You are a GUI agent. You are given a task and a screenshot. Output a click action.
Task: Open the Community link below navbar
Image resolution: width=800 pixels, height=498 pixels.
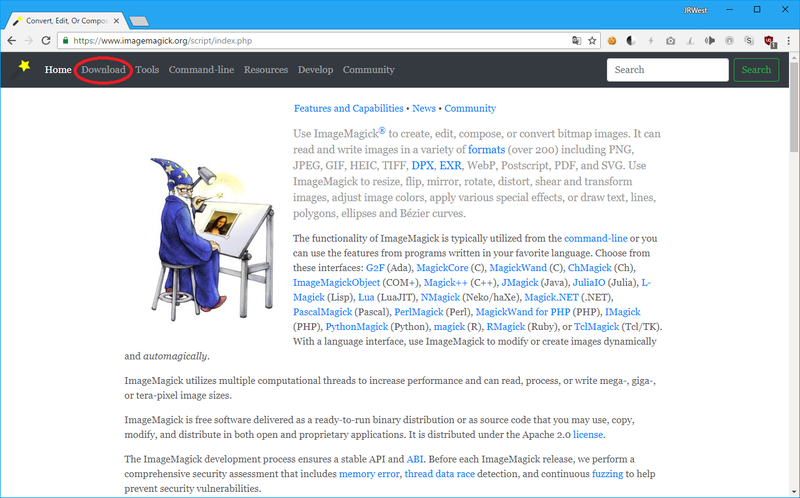[x=470, y=108]
